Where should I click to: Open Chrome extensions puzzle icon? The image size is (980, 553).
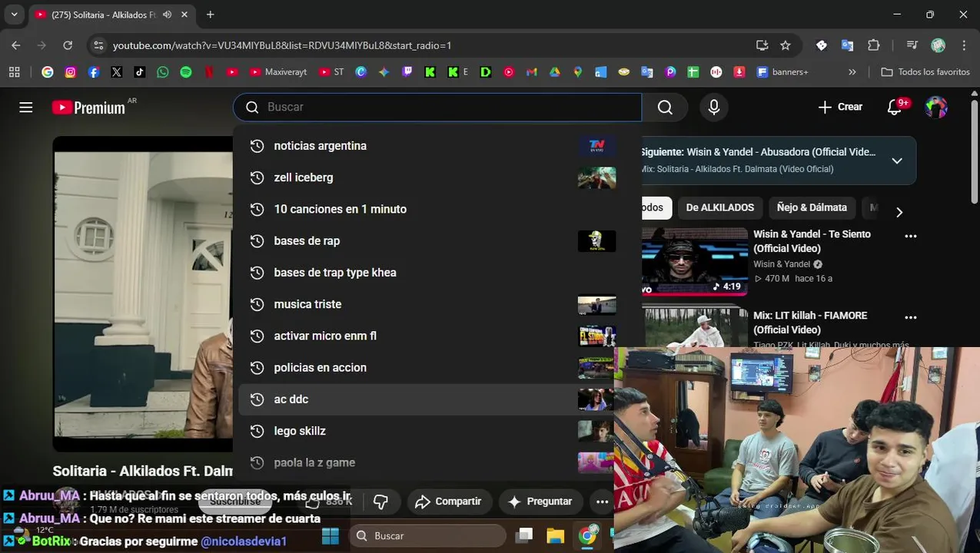tap(873, 45)
